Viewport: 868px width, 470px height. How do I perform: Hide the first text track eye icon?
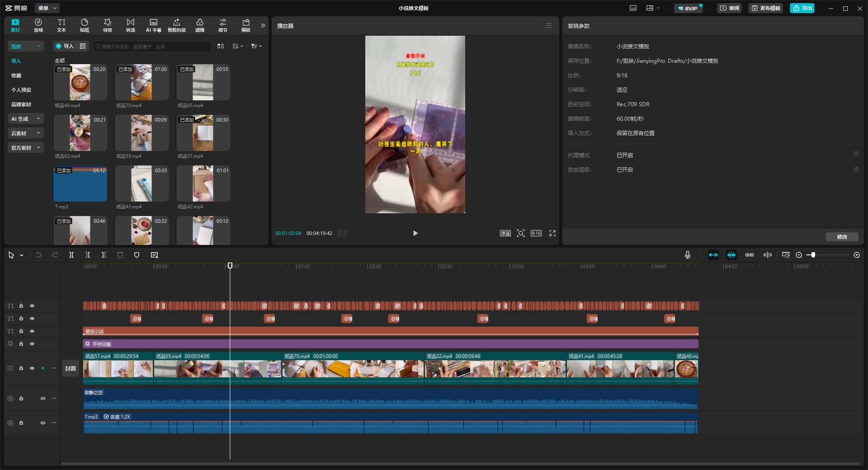click(x=32, y=306)
